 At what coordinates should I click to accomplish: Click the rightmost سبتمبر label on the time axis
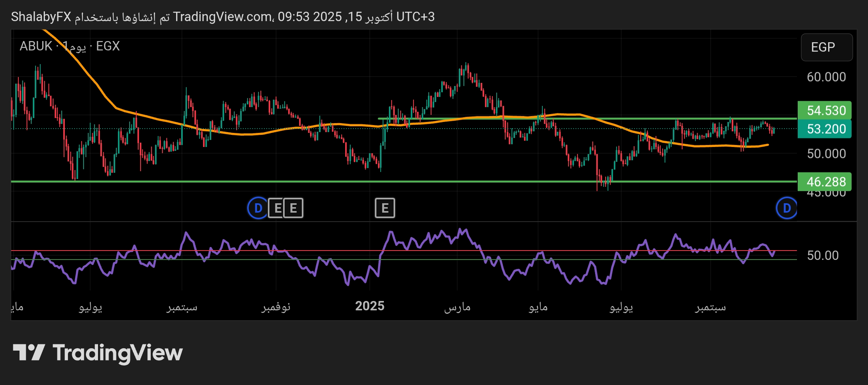pos(710,307)
